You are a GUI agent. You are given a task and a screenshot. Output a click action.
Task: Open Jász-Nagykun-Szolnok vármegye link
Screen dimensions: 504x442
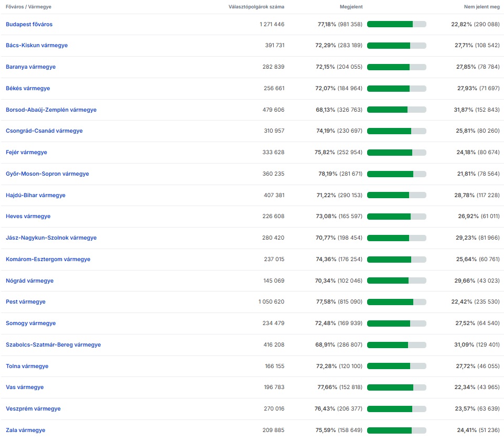pos(51,238)
